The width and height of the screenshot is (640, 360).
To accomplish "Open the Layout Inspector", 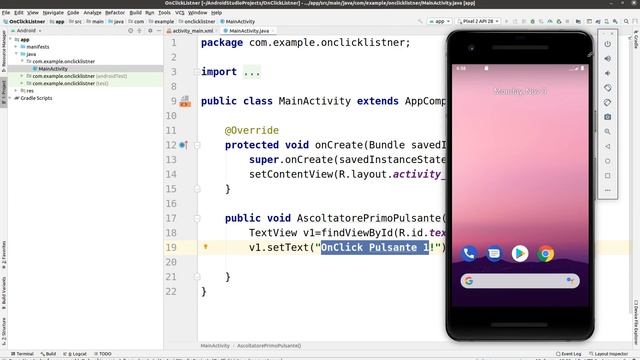I will 608,354.
